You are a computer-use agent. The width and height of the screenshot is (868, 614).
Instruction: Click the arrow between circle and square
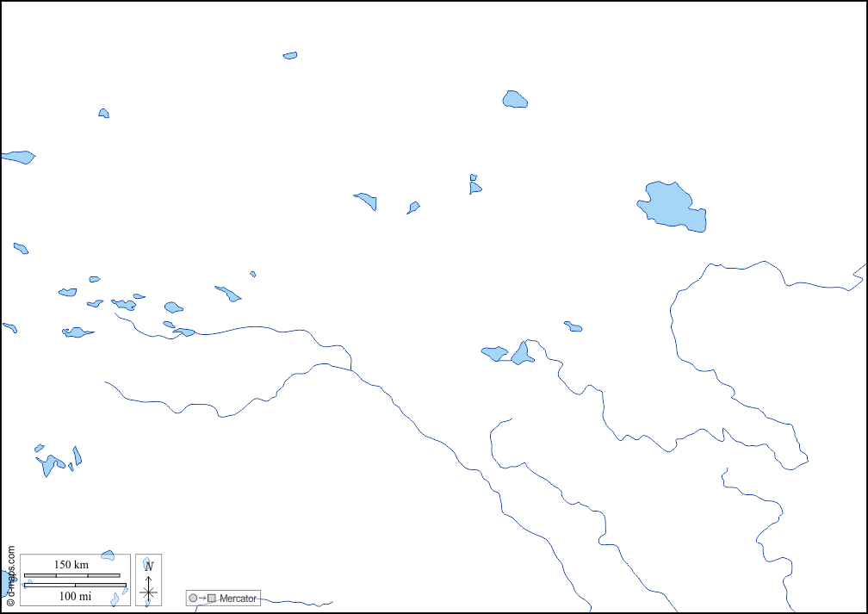202,598
